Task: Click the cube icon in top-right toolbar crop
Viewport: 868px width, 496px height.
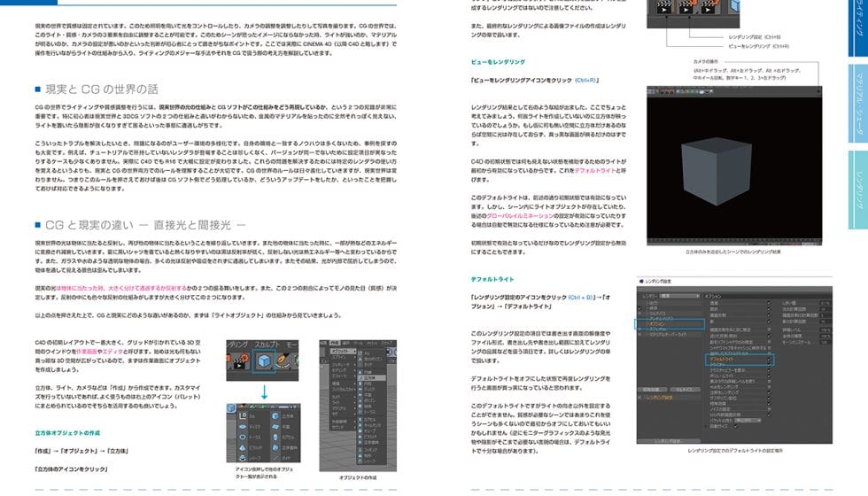Action: tap(734, 6)
